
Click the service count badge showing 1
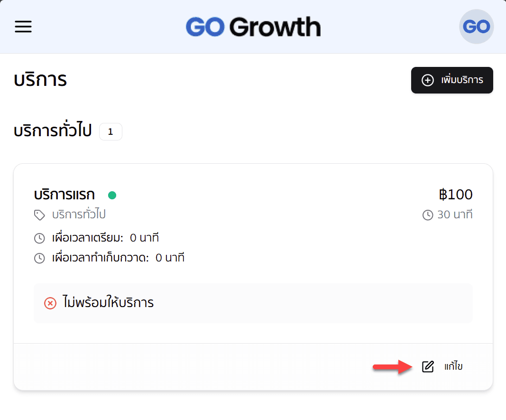point(110,131)
